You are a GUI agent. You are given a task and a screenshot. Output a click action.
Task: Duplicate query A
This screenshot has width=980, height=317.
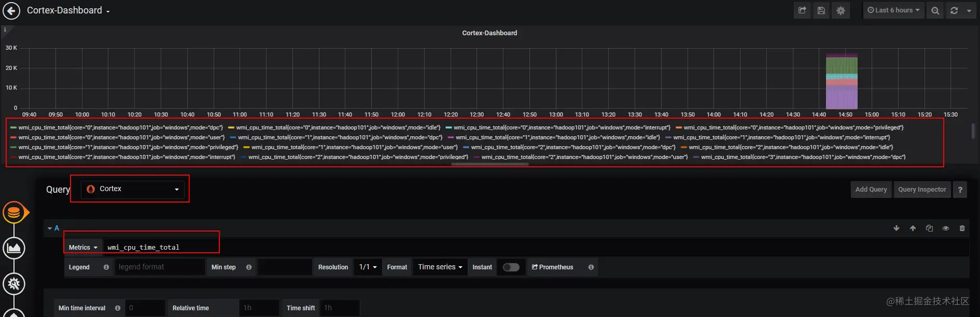click(x=929, y=228)
